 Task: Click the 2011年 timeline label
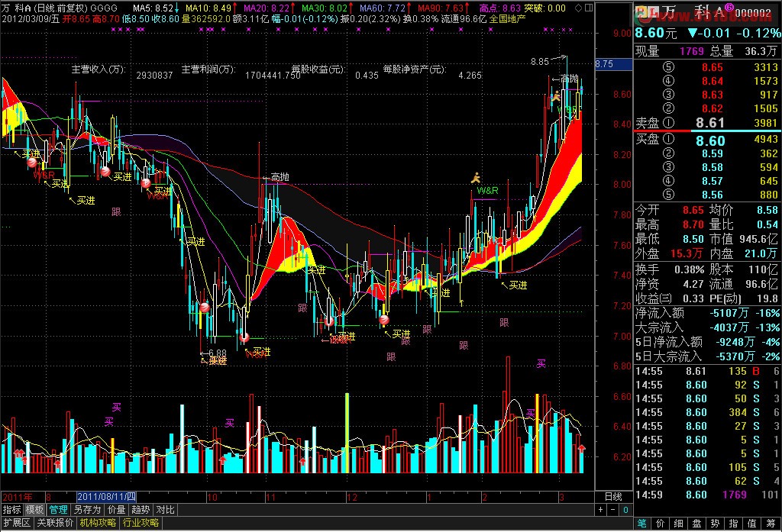pos(18,497)
